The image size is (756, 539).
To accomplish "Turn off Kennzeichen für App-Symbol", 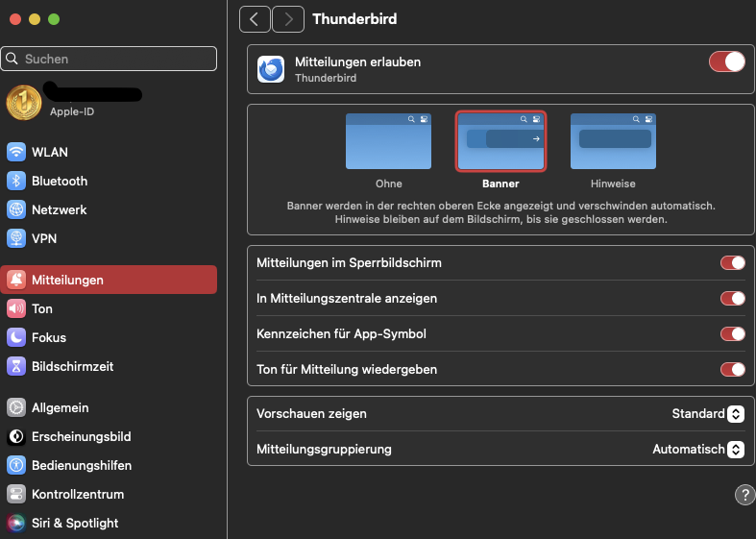I will pos(732,334).
